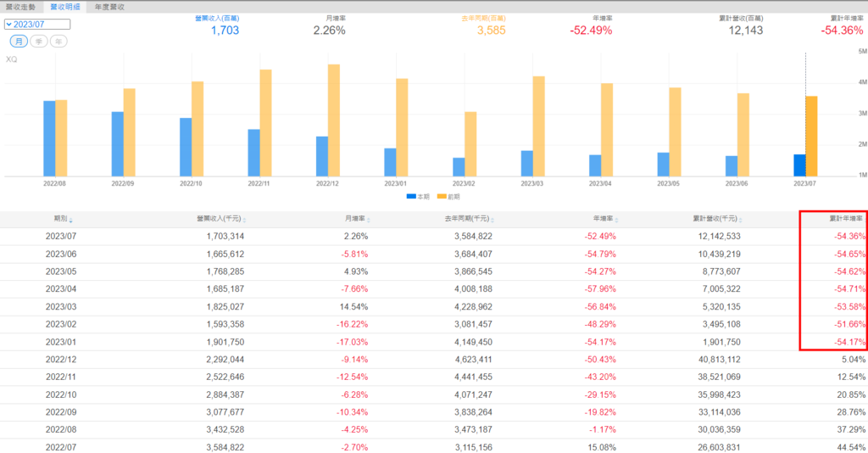The width and height of the screenshot is (868, 453).
Task: Click the summary 年增率 value -52.49%
Action: coord(591,31)
